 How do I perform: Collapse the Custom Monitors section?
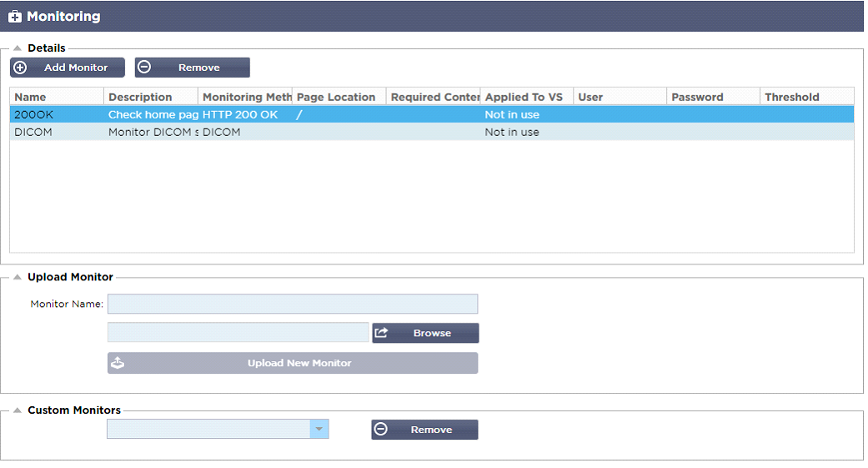coord(17,410)
